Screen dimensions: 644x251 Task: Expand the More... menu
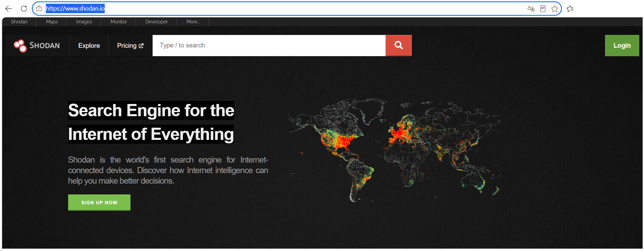pyautogui.click(x=193, y=22)
